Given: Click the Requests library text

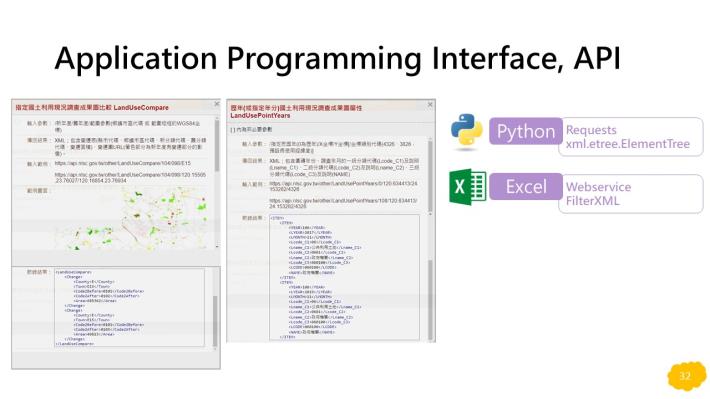Looking at the screenshot, I should pos(591,130).
